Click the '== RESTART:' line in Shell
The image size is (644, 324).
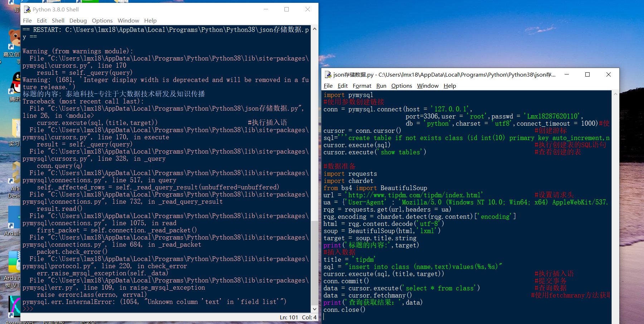pyautogui.click(x=166, y=30)
